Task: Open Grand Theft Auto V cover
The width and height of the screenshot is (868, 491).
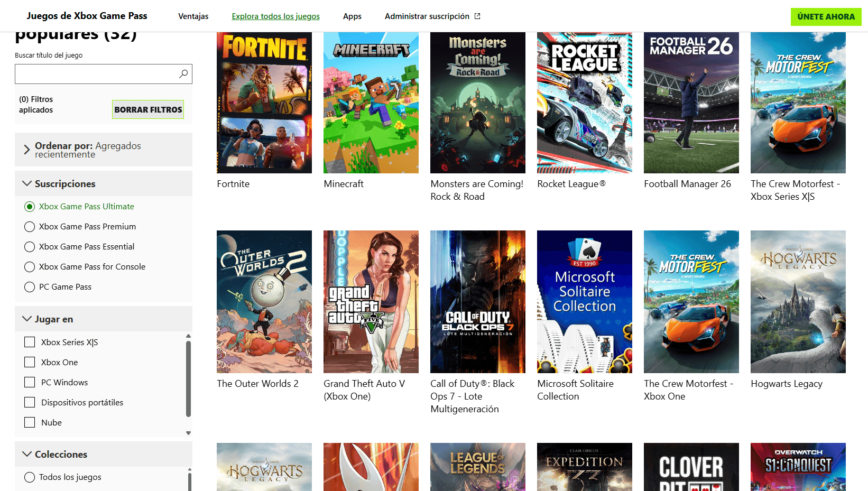Action: coord(371,302)
